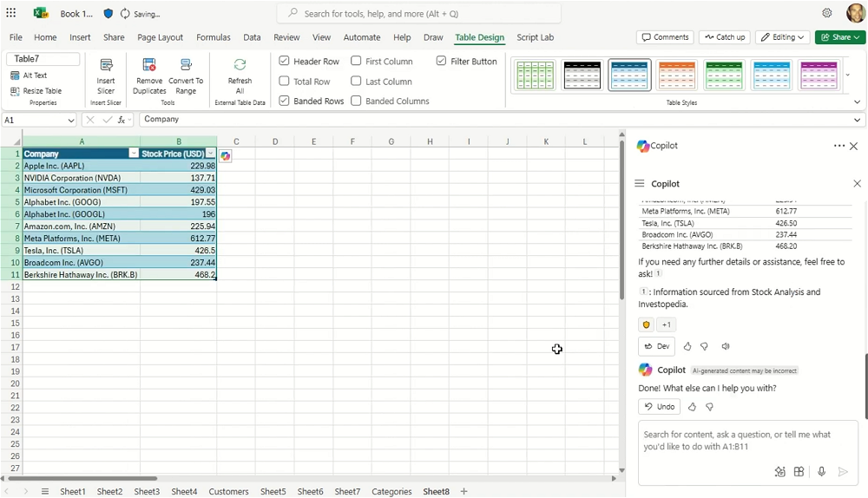
Task: Click Remove Duplicates icon
Action: (149, 65)
